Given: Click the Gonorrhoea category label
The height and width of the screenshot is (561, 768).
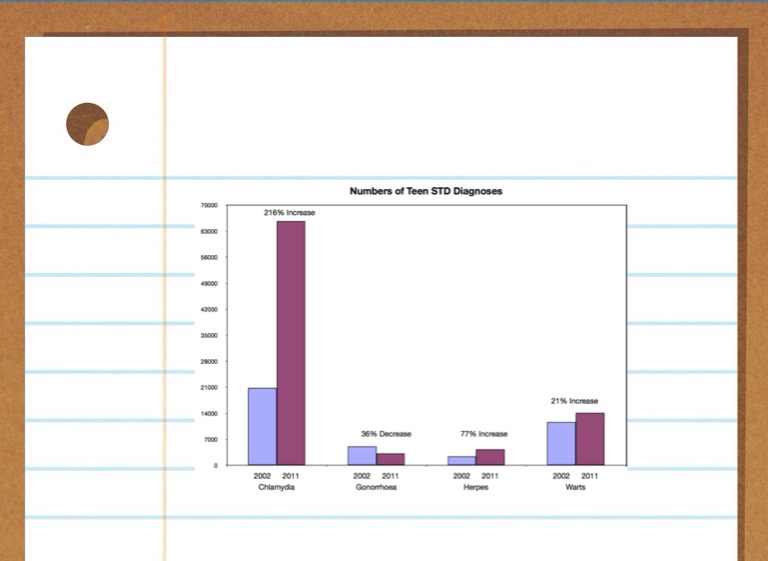Looking at the screenshot, I should click(376, 487).
